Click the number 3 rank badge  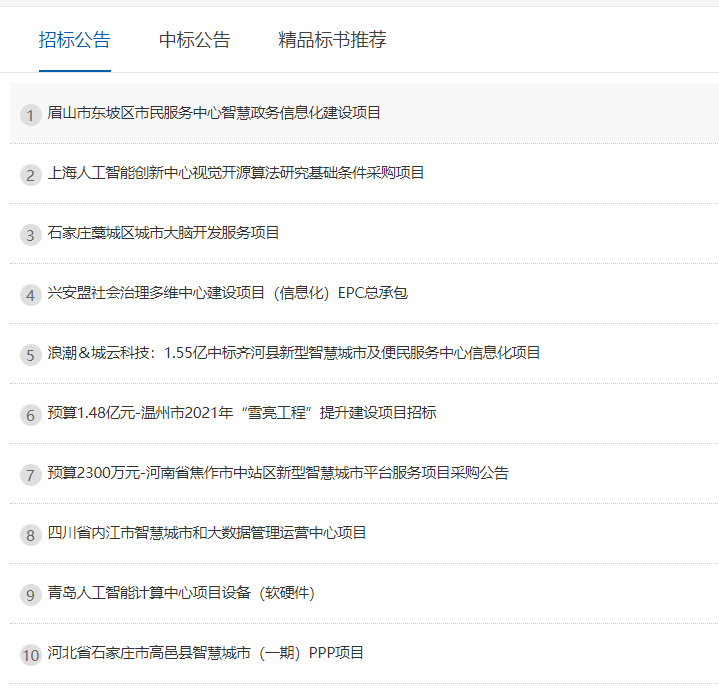[31, 235]
